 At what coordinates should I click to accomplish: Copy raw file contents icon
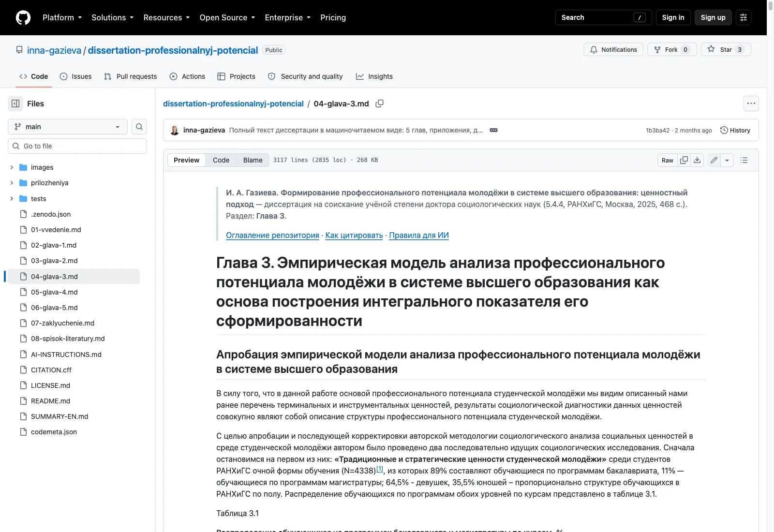click(x=684, y=160)
